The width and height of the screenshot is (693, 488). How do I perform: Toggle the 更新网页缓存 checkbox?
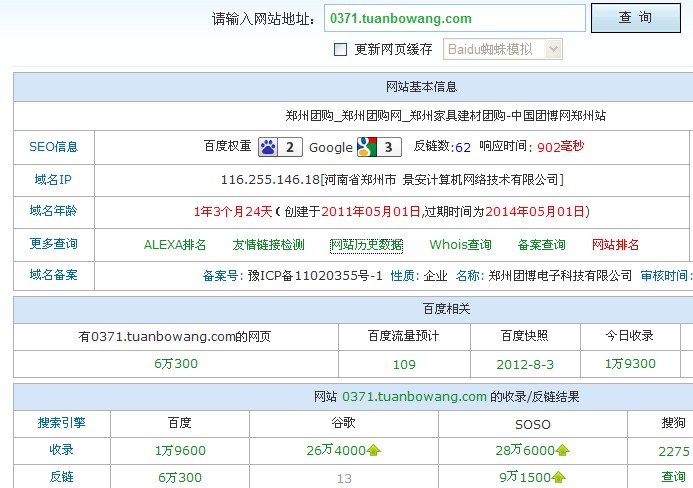[340, 49]
